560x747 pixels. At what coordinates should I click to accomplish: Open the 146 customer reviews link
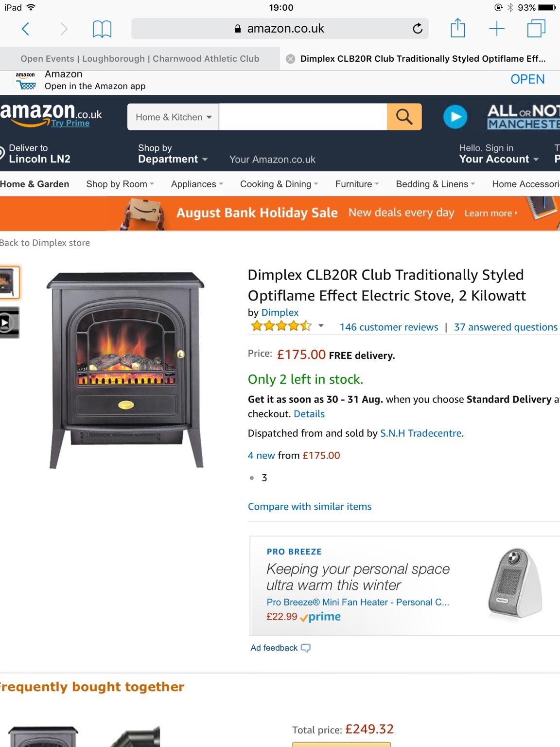pos(389,327)
